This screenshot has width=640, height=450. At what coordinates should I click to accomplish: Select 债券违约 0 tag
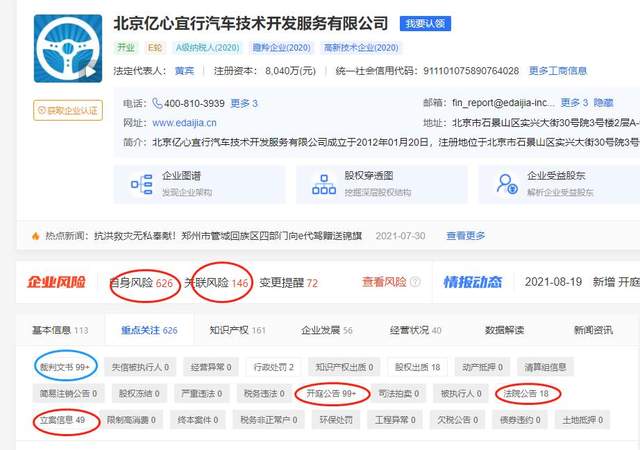[x=520, y=419]
